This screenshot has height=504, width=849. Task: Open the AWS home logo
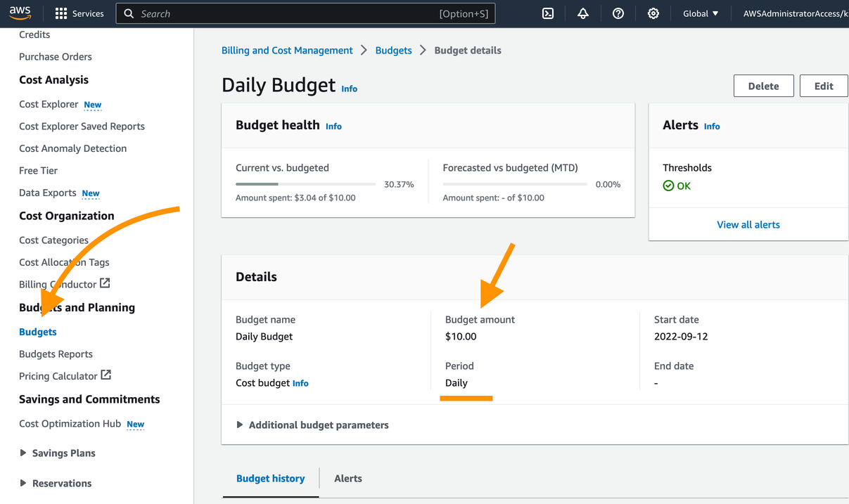(20, 13)
